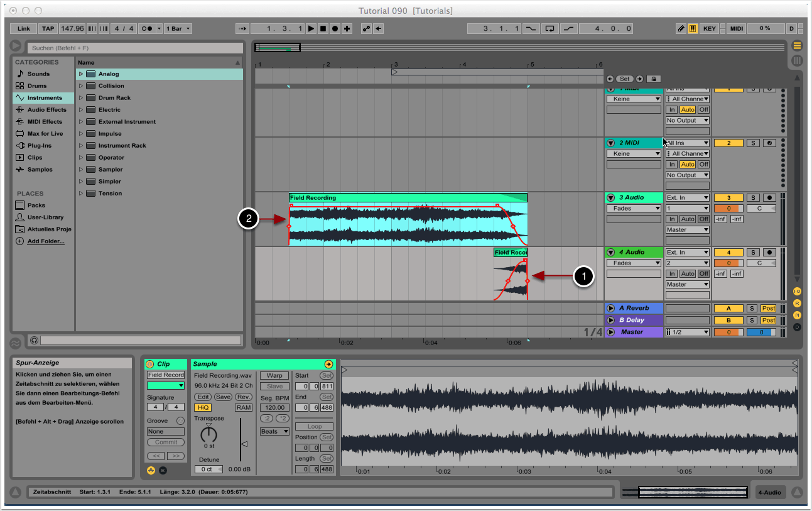Click the transport Stop button
This screenshot has height=511, width=812.
click(323, 28)
